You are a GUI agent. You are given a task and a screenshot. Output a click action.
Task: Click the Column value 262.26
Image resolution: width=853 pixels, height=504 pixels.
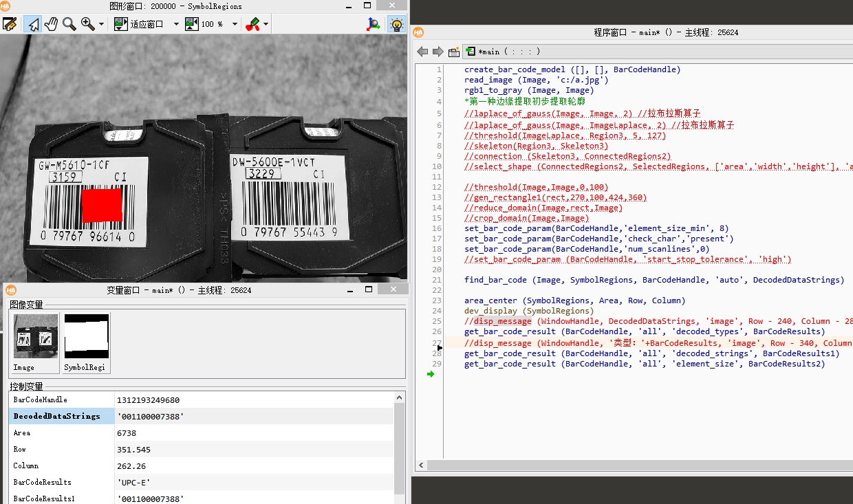pyautogui.click(x=131, y=466)
